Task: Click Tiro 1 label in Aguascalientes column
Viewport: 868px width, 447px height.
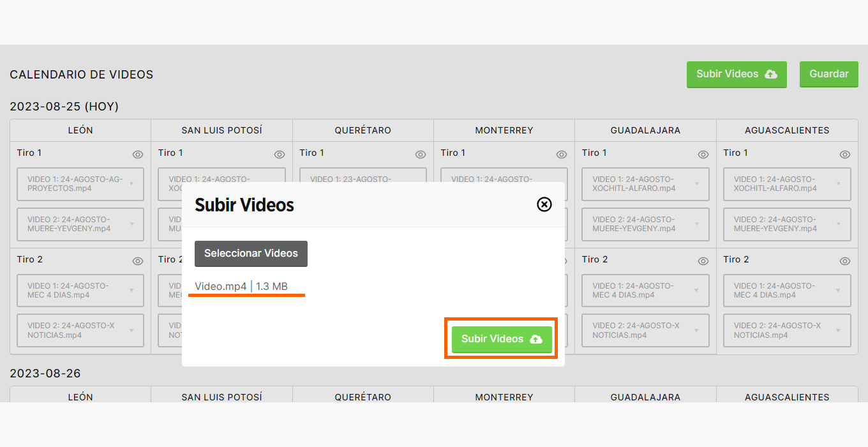Action: (736, 153)
